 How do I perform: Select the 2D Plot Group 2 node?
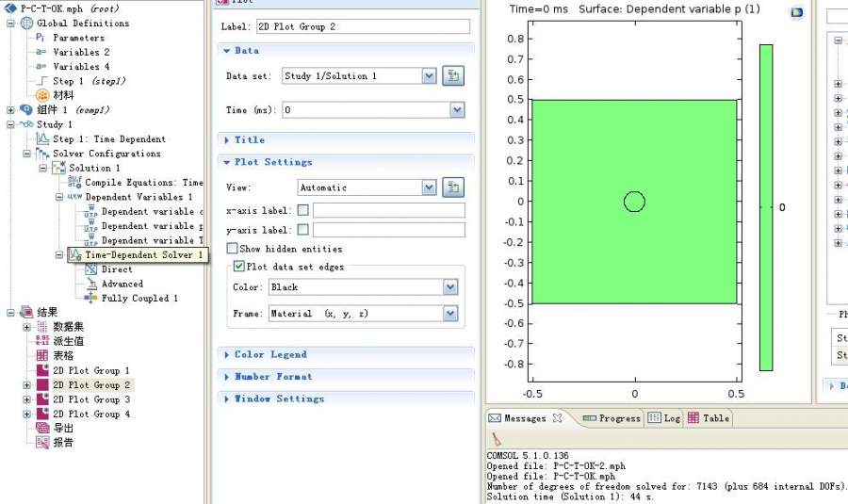(91, 384)
